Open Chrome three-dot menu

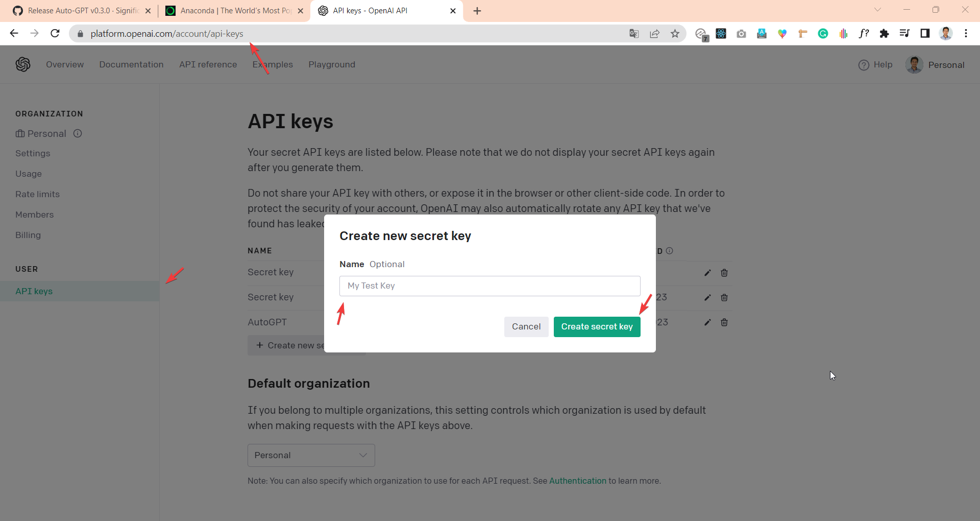tap(966, 34)
